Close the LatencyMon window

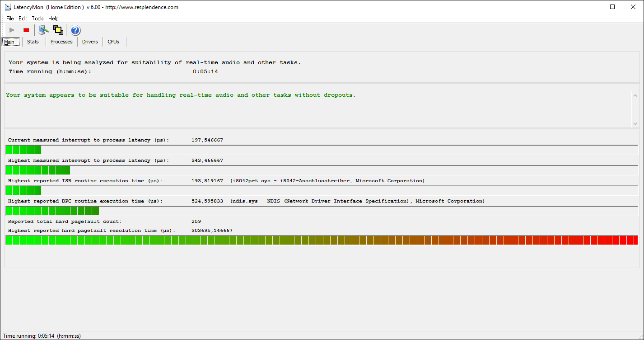633,7
